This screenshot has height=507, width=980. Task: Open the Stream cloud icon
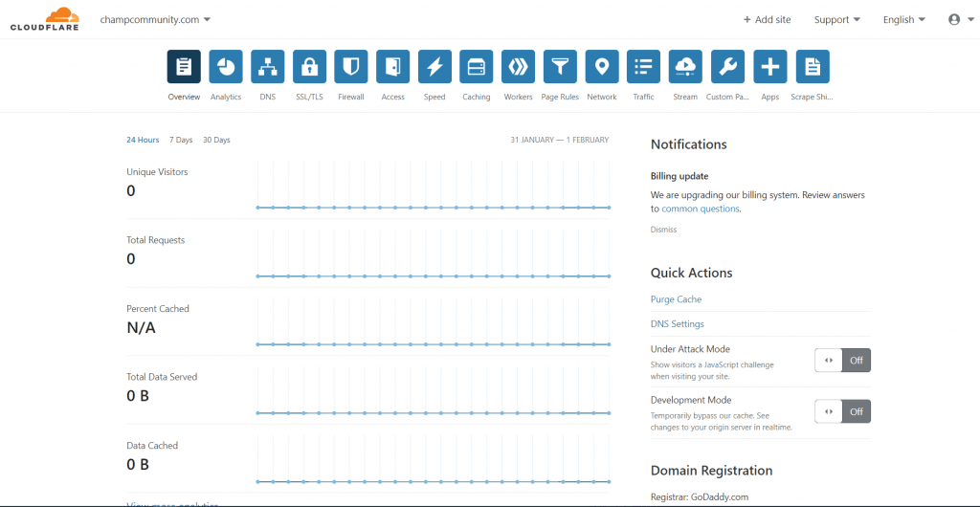point(685,67)
